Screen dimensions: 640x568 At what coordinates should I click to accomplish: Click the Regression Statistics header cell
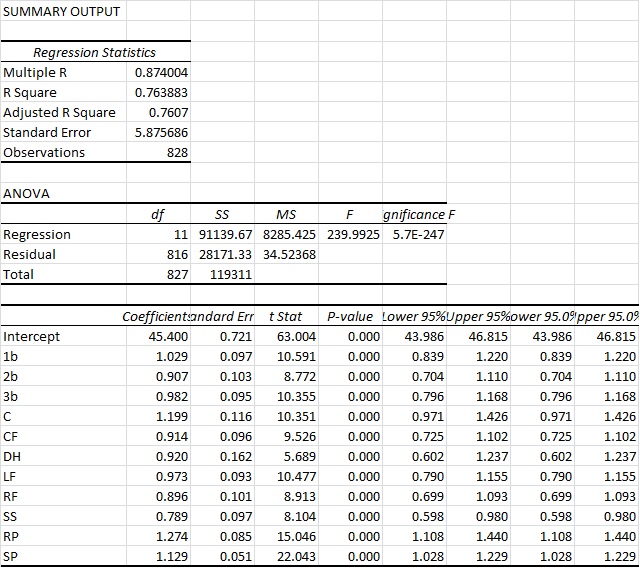[94, 52]
